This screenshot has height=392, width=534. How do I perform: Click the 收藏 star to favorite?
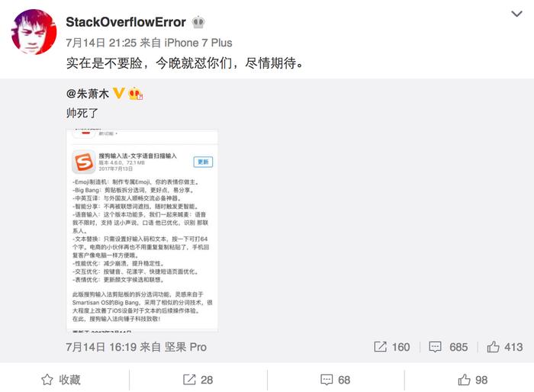coord(61,380)
